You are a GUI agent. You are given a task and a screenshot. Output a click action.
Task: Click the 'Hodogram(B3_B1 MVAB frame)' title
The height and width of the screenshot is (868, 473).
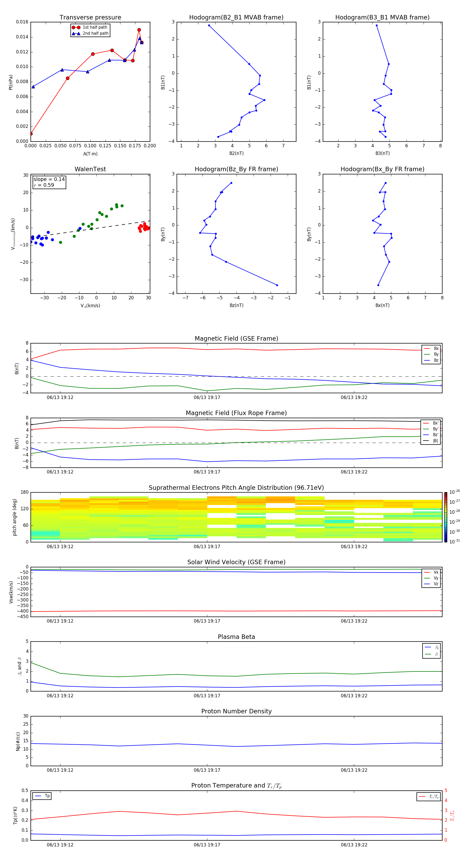382,18
